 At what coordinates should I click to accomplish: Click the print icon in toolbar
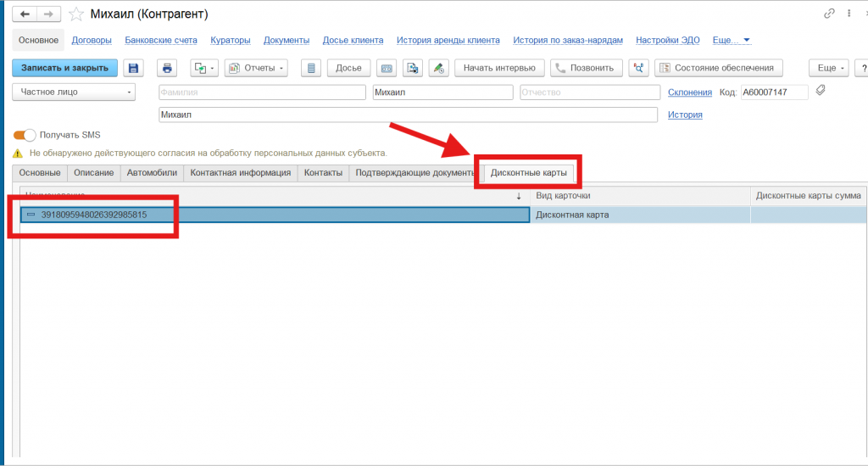[x=168, y=68]
